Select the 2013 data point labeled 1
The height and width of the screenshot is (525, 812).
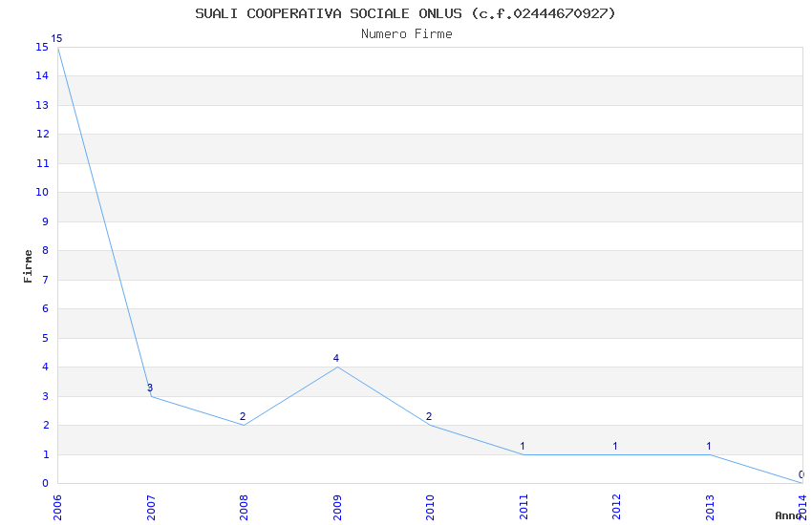click(x=710, y=454)
